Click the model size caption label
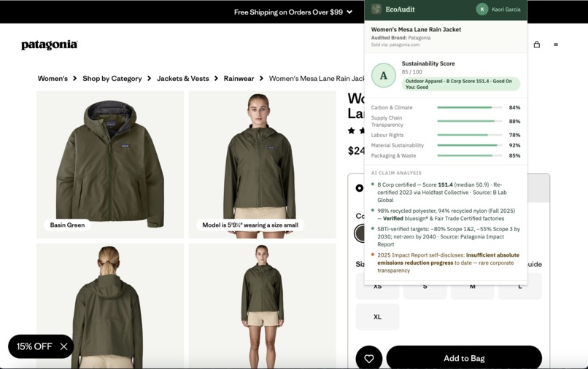The width and height of the screenshot is (588, 369). [250, 225]
